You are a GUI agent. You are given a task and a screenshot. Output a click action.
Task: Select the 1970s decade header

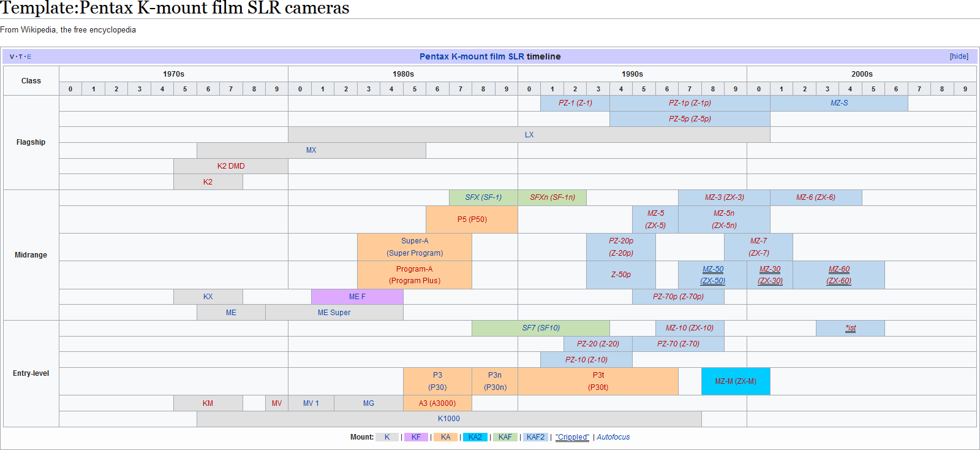coord(173,74)
